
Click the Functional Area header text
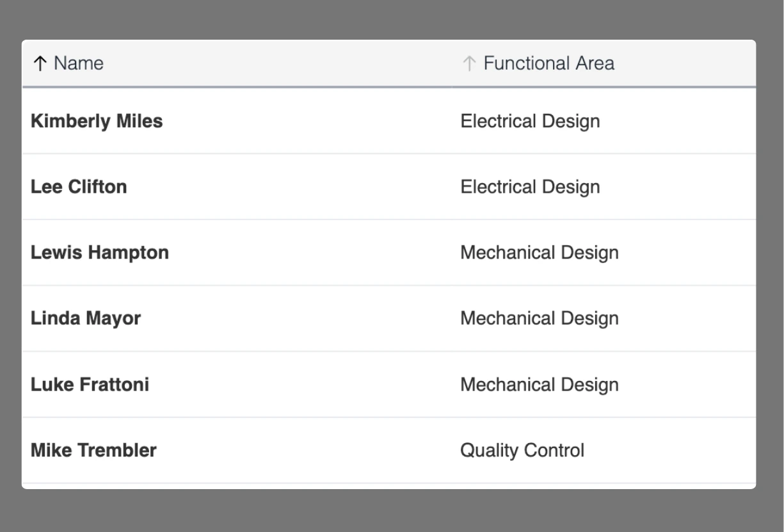548,63
